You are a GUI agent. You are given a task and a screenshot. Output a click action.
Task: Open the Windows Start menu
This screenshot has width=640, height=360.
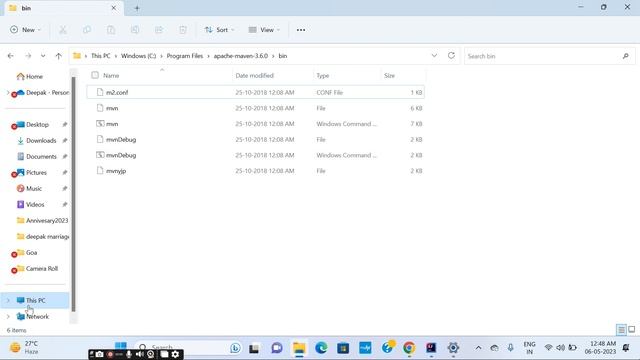120,346
